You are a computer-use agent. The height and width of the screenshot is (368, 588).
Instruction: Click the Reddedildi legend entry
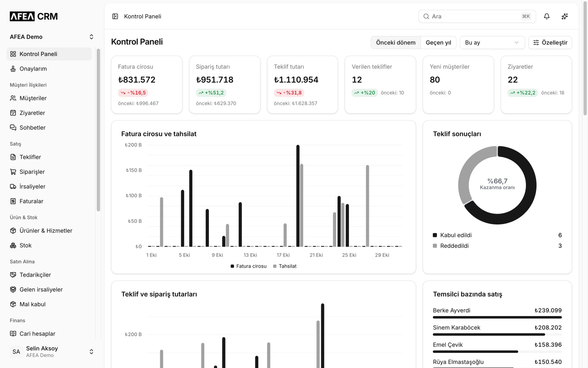pyautogui.click(x=497, y=246)
